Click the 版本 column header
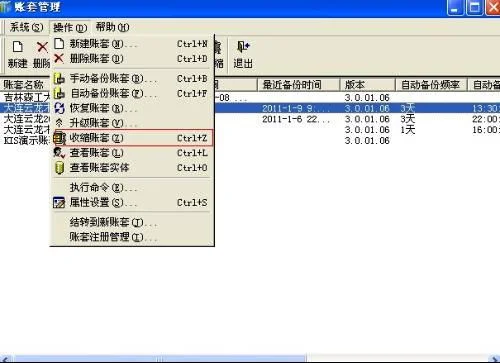This screenshot has width=500, height=363. point(367,85)
